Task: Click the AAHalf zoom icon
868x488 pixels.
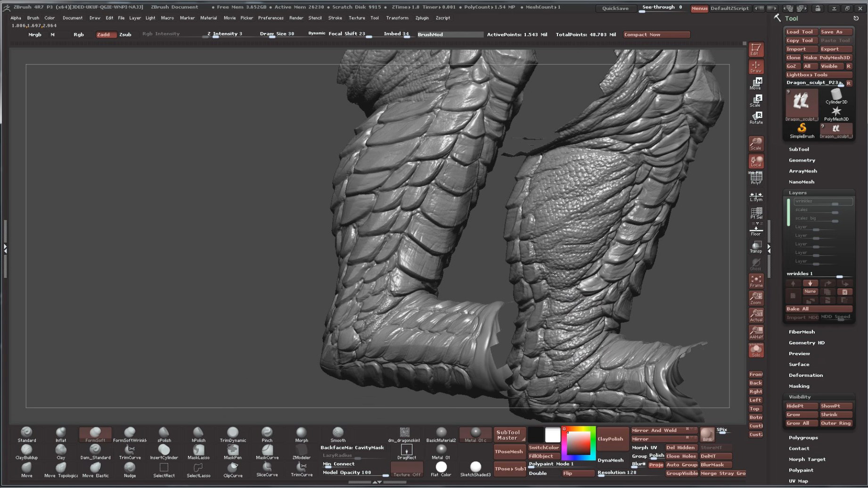Action: (756, 333)
